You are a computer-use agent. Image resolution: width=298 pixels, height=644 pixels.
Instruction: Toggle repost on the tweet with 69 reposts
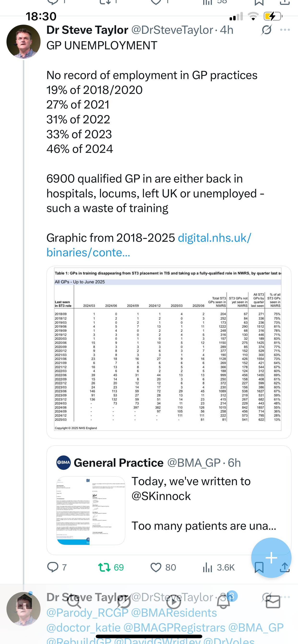[x=104, y=567]
